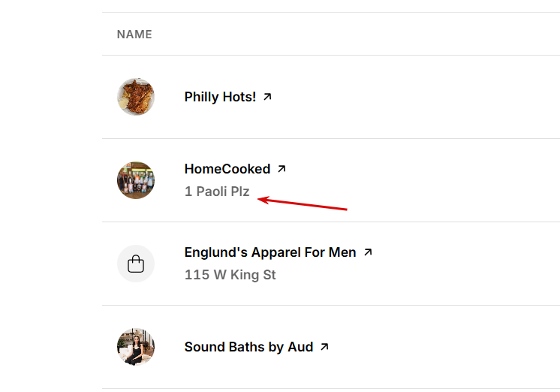Click blank area in the Sound Baths row
Image resolution: width=560 pixels, height=392 pixels.
450,347
